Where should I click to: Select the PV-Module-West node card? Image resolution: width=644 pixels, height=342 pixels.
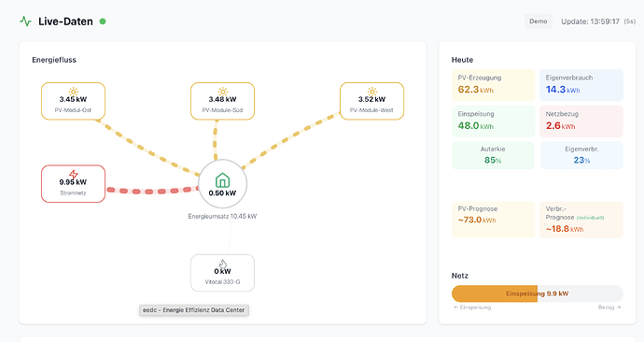pos(372,101)
